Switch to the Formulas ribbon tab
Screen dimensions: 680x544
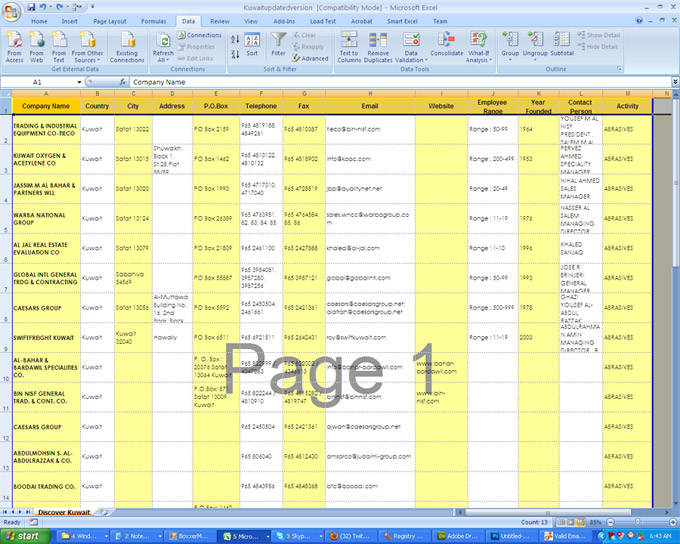tap(154, 20)
